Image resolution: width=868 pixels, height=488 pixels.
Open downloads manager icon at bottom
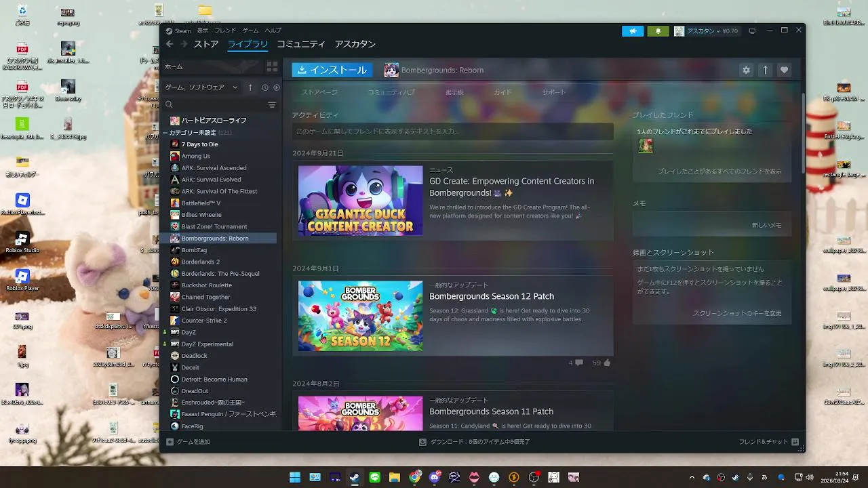(x=422, y=442)
